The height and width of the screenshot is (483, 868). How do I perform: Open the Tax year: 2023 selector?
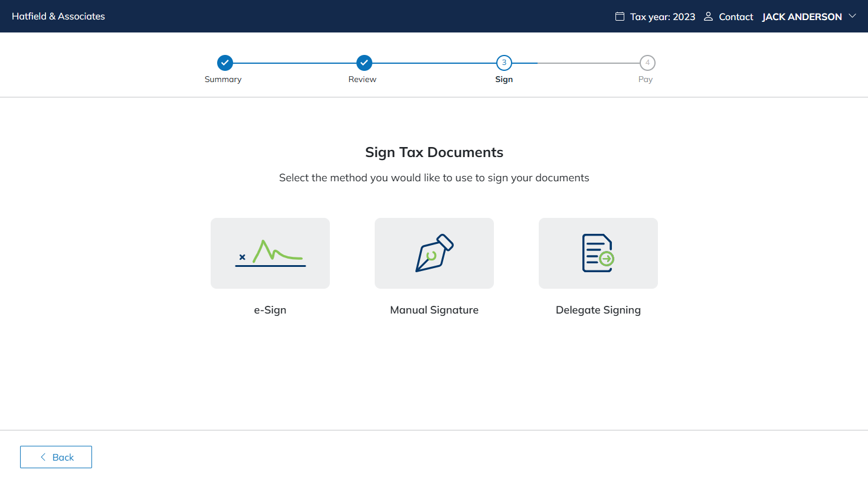click(662, 17)
